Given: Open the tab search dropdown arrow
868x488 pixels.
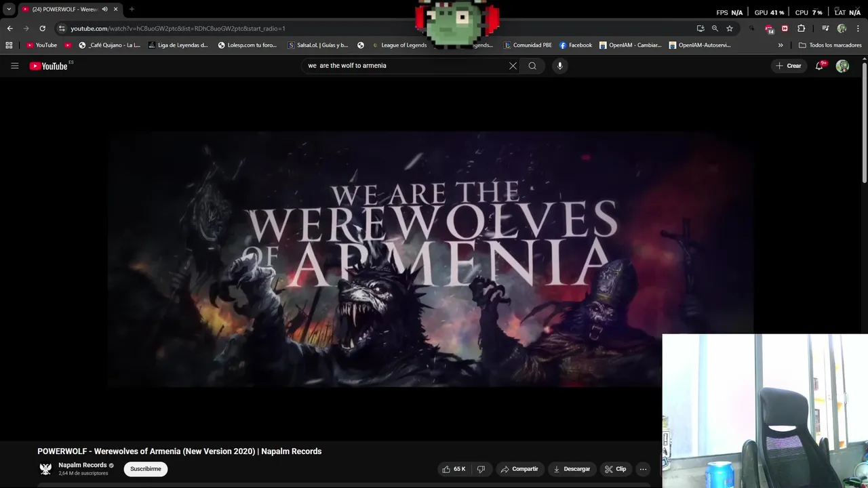Looking at the screenshot, I should point(9,9).
